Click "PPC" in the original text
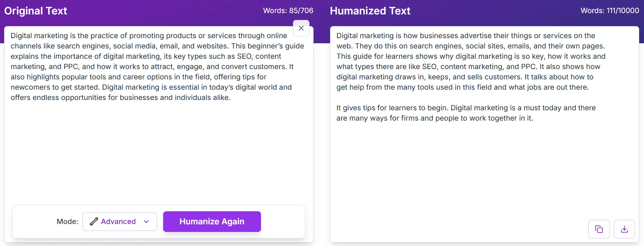The height and width of the screenshot is (246, 644). coord(71,67)
